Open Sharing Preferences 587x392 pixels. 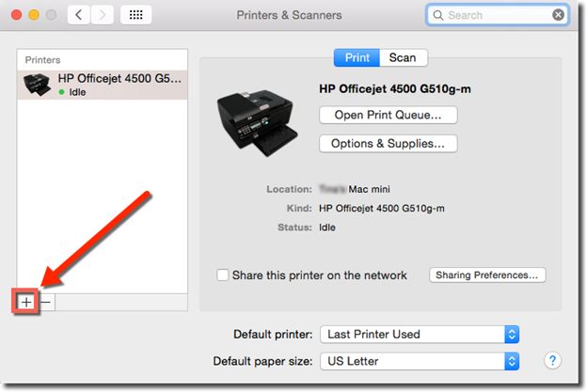(487, 275)
